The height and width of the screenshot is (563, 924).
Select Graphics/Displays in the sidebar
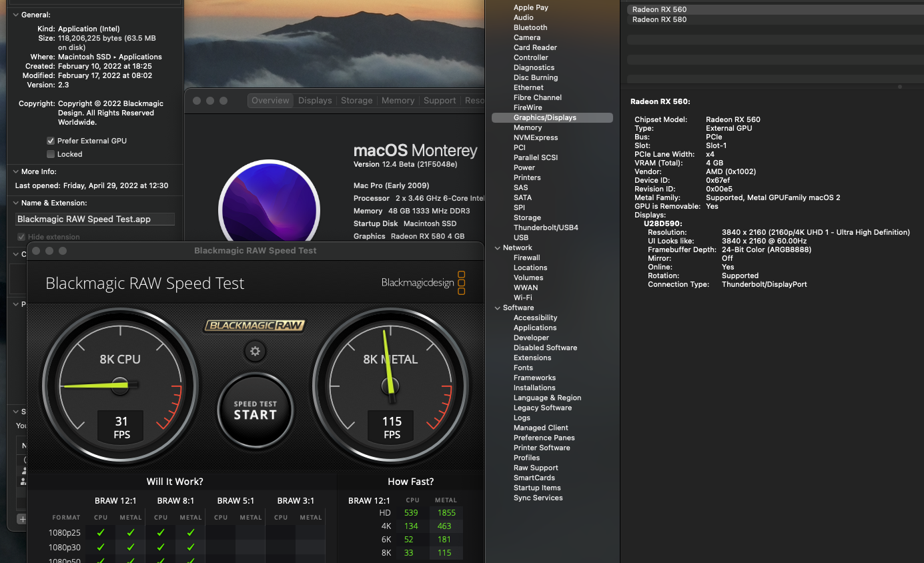tap(552, 117)
